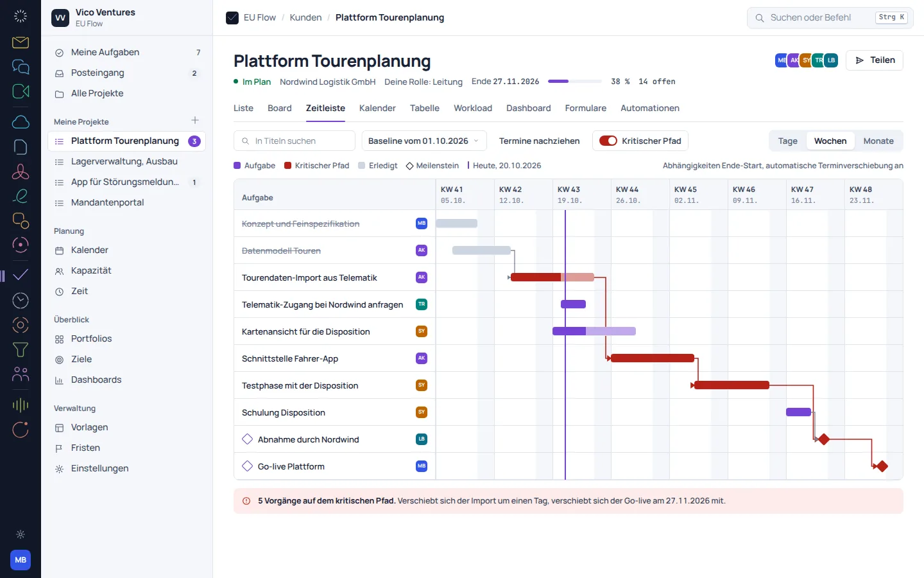Click Termine nachziehen
The height and width of the screenshot is (578, 924).
[540, 141]
